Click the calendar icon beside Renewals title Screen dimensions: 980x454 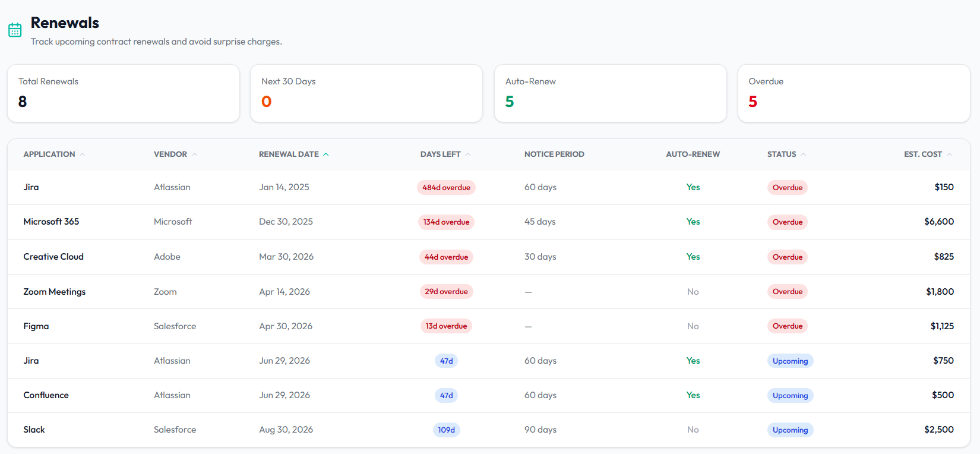[15, 30]
